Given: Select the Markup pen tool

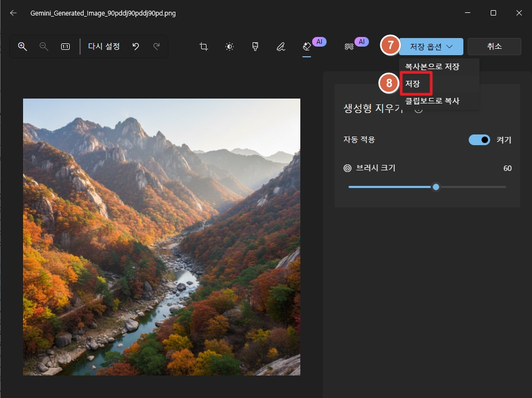Looking at the screenshot, I should pos(280,47).
